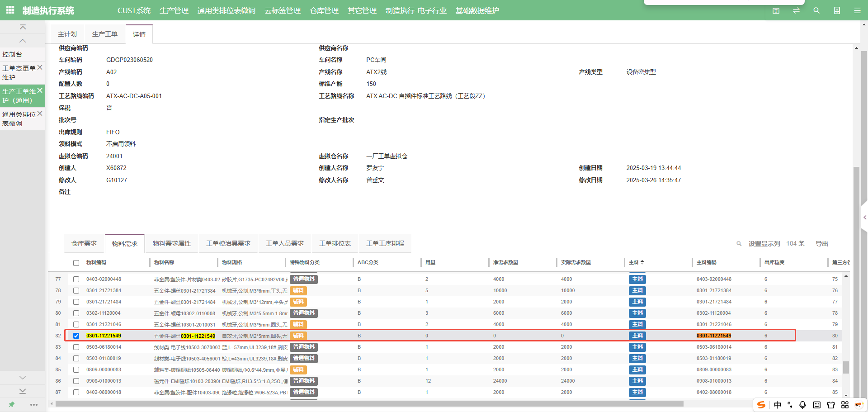Screen dimensions: 868x412
Task: Open the IME toolbox grid icon
Action: click(x=844, y=405)
